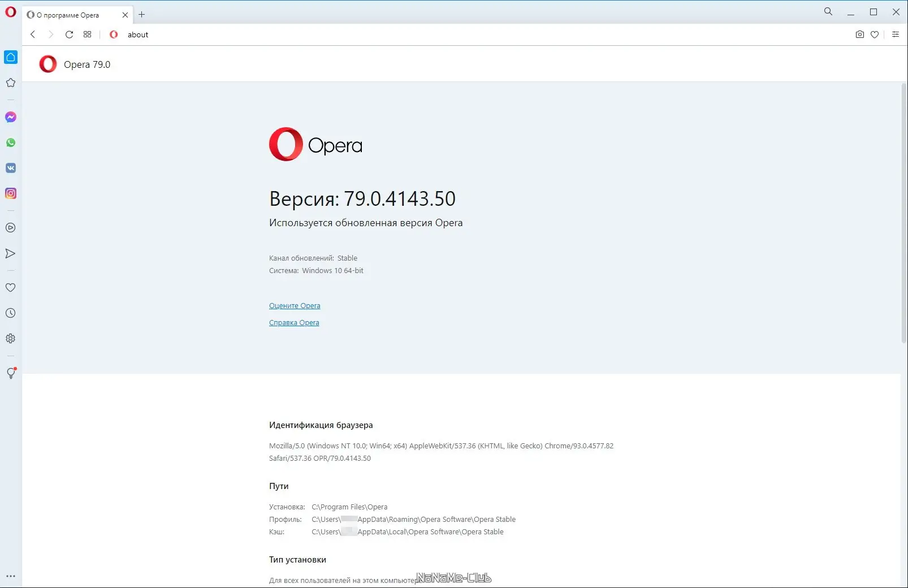Image resolution: width=908 pixels, height=588 pixels.
Task: Go back with the back arrow
Action: pyautogui.click(x=33, y=34)
